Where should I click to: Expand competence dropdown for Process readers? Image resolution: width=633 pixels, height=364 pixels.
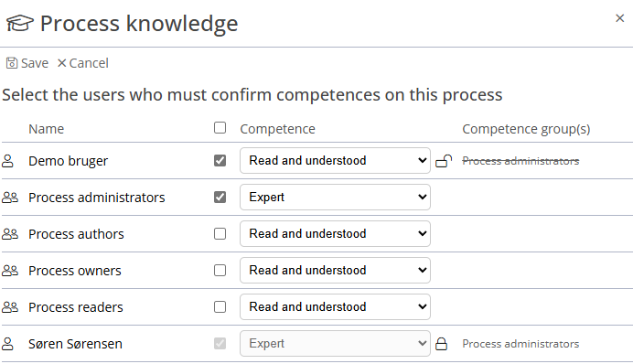335,306
